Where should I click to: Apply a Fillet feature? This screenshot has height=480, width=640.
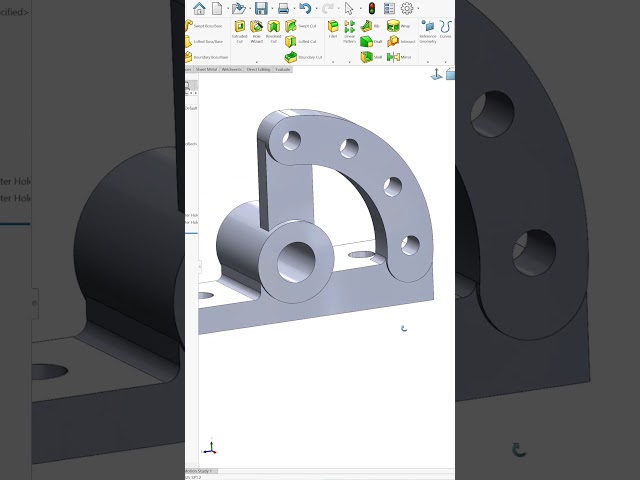pos(333,29)
